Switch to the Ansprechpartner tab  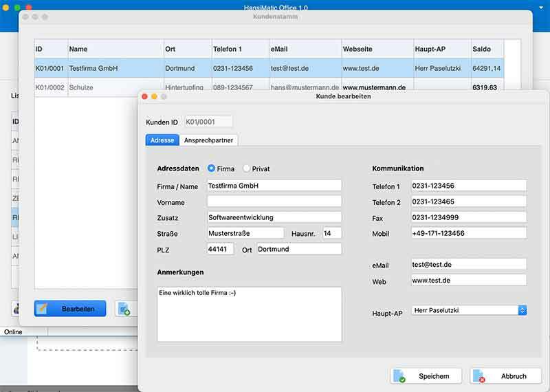[x=209, y=140]
